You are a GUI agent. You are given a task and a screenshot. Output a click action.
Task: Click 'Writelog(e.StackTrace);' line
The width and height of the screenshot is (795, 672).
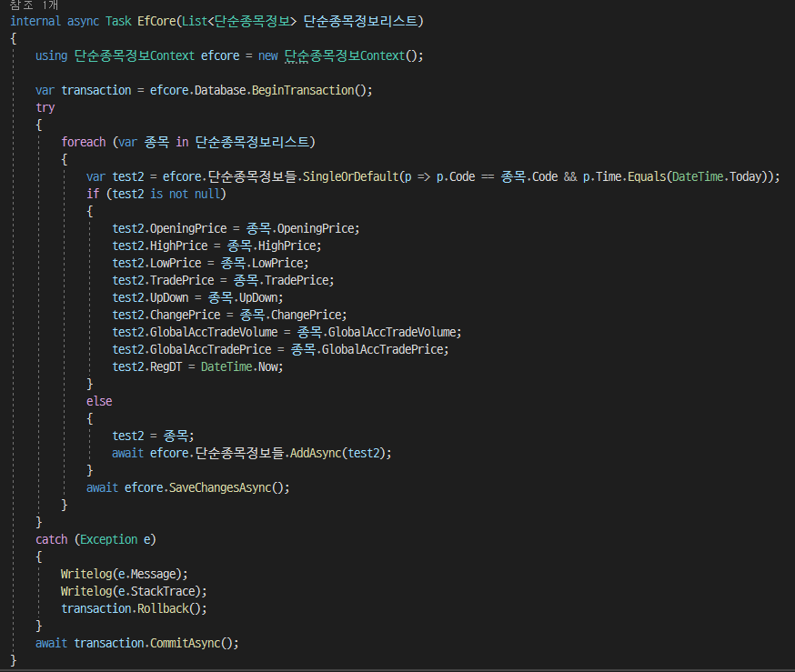(x=134, y=591)
